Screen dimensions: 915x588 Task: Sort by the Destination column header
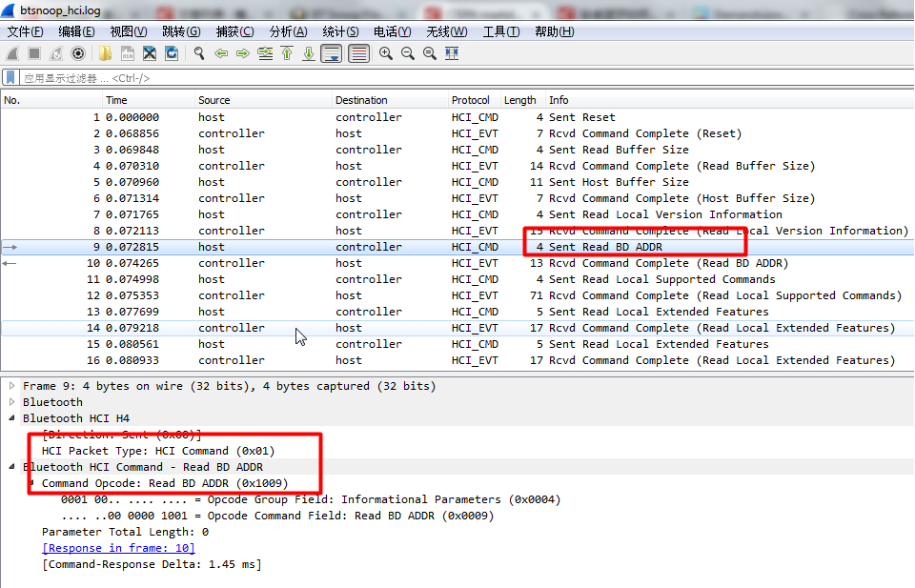click(x=390, y=100)
